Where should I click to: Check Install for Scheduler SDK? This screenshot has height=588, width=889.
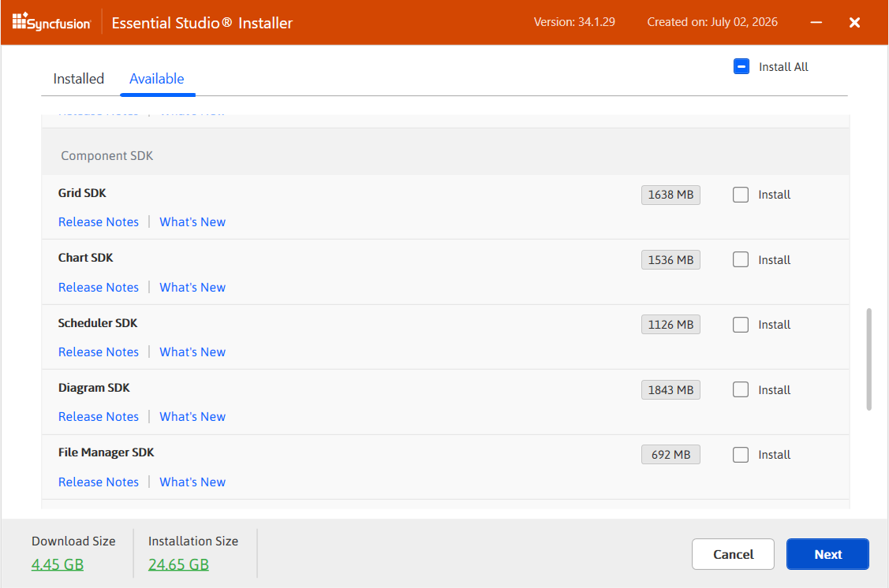coord(741,325)
